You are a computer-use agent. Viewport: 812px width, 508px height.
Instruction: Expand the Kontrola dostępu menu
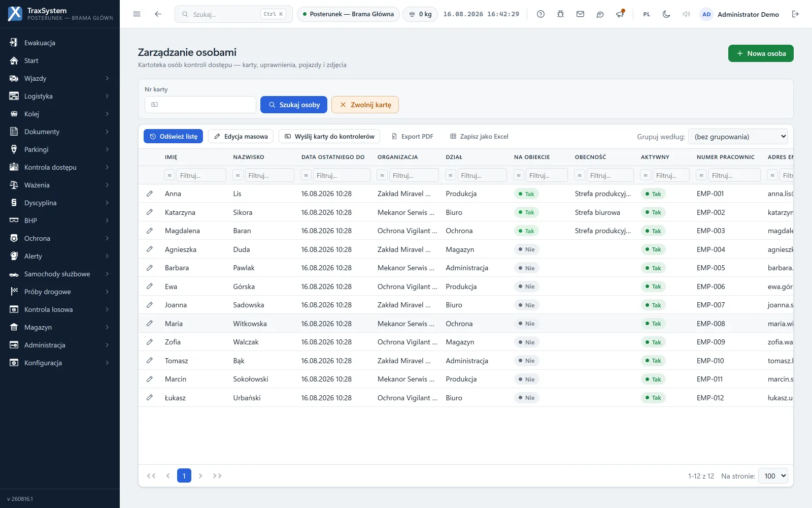pos(60,167)
